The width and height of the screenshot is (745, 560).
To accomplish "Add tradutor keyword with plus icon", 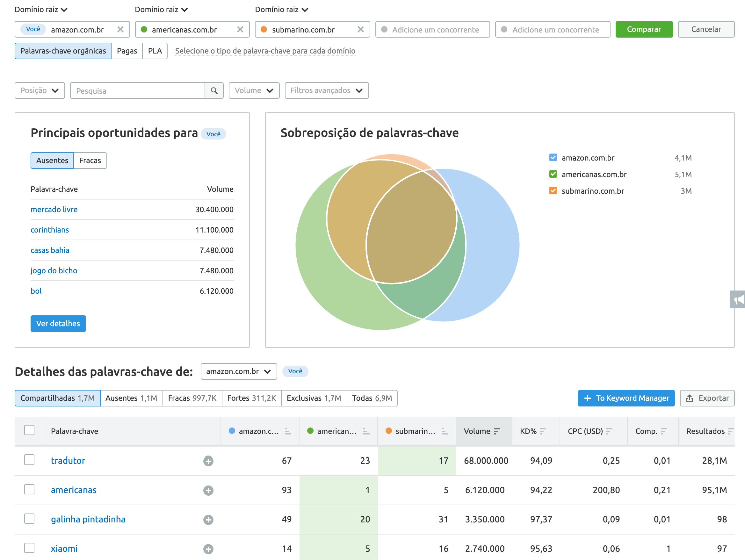I will click(x=208, y=461).
